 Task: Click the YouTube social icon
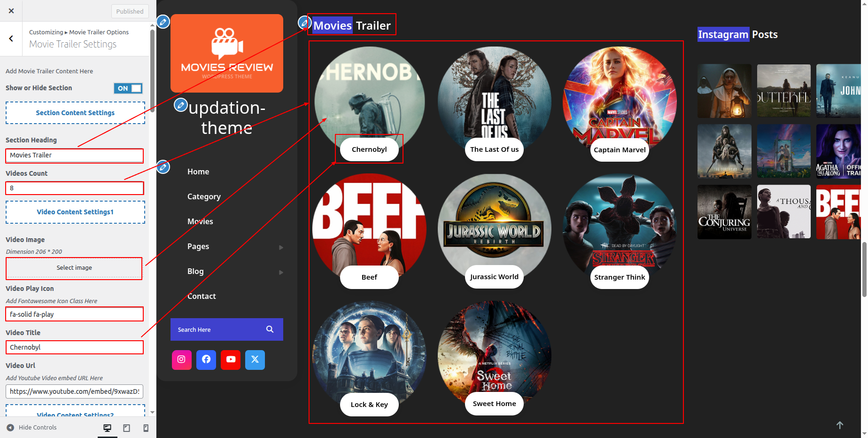tap(231, 360)
